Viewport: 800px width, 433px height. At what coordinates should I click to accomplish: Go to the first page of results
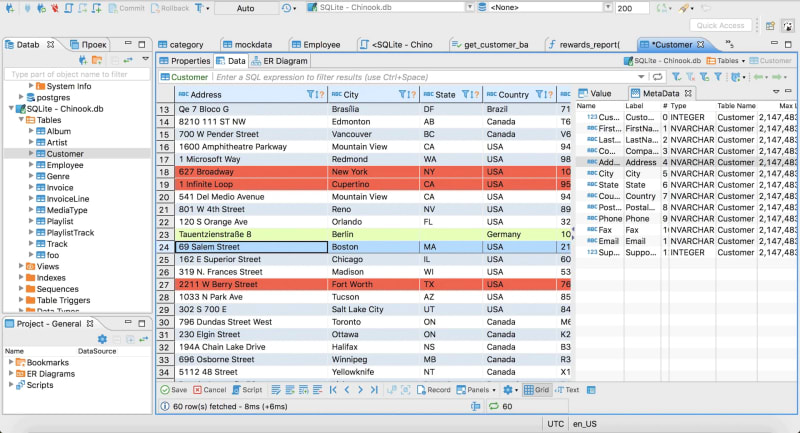click(333, 390)
